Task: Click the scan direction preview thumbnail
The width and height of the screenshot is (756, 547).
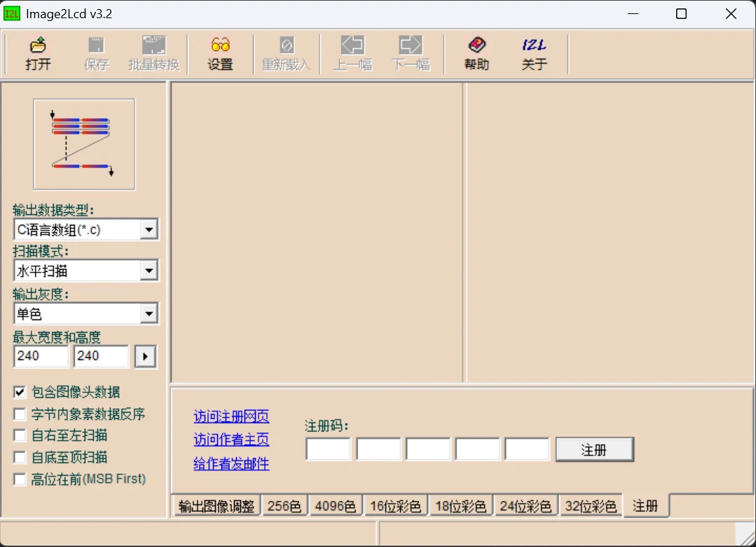Action: tap(84, 144)
